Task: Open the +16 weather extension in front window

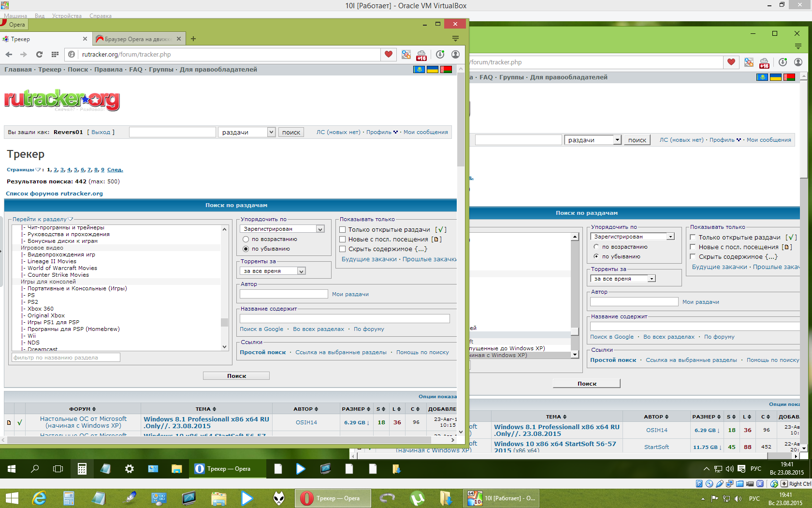Action: (x=421, y=55)
